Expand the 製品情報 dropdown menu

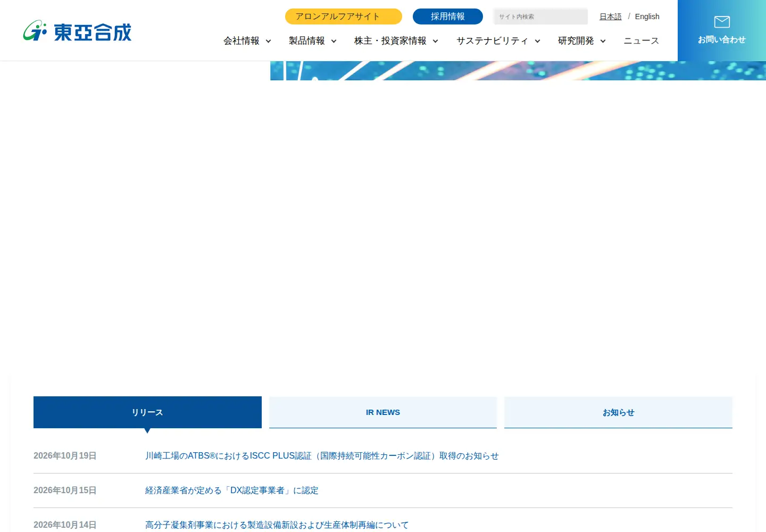click(x=313, y=41)
